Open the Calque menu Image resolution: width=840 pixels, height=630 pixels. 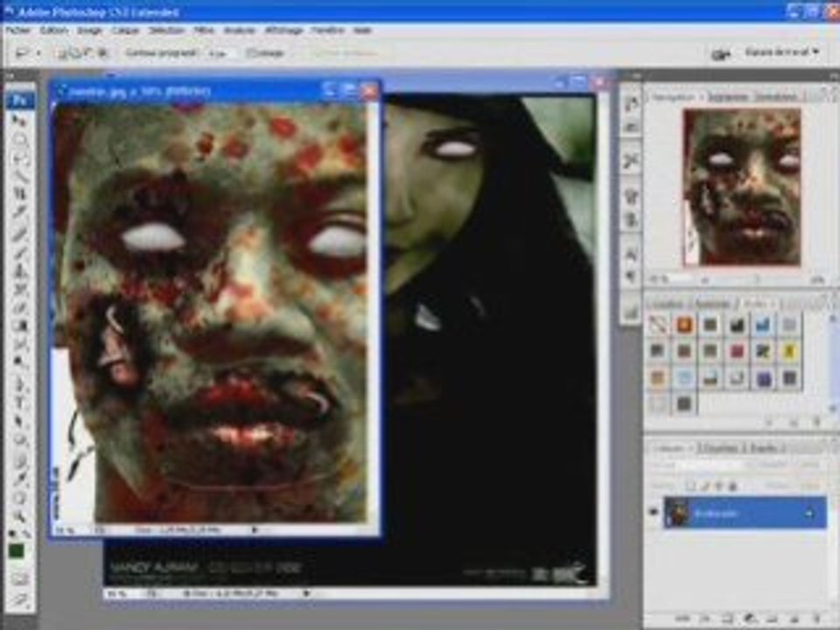click(x=125, y=30)
